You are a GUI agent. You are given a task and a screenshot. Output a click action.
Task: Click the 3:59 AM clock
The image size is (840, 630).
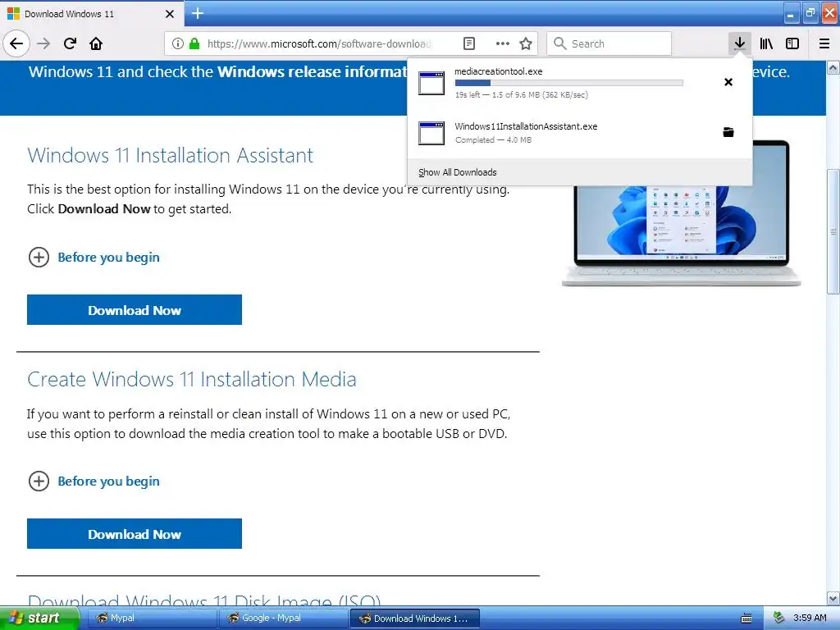point(810,619)
